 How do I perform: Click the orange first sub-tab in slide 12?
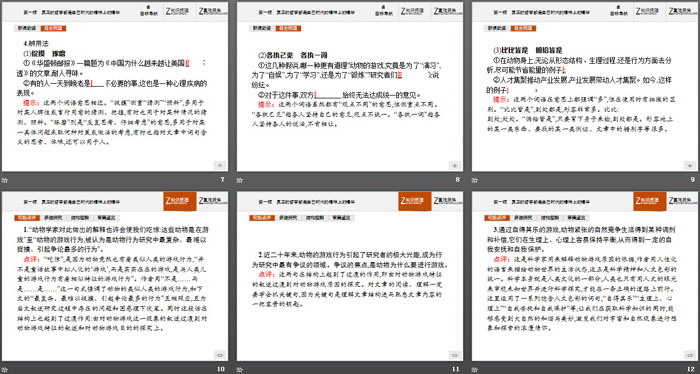point(497,218)
